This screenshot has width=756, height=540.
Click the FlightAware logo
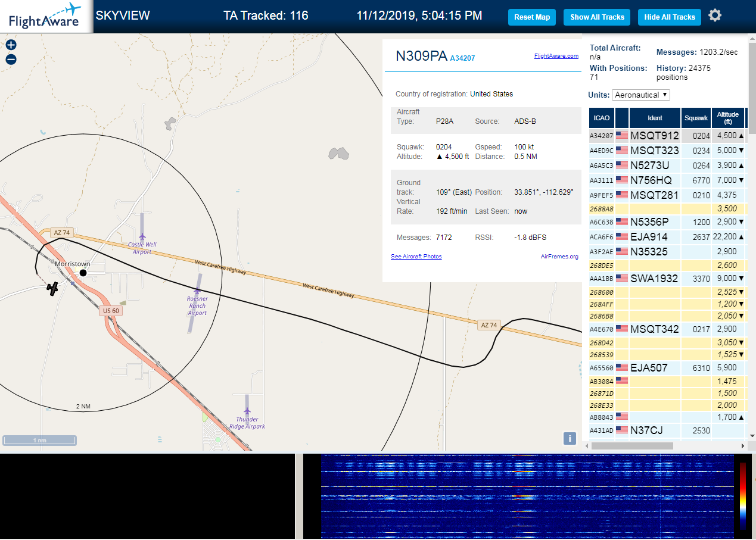click(45, 16)
